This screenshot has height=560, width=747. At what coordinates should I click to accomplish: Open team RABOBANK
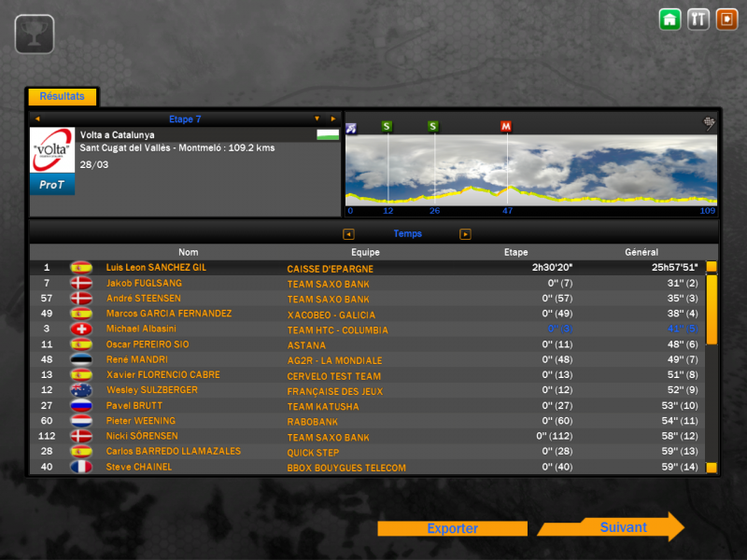point(313,422)
